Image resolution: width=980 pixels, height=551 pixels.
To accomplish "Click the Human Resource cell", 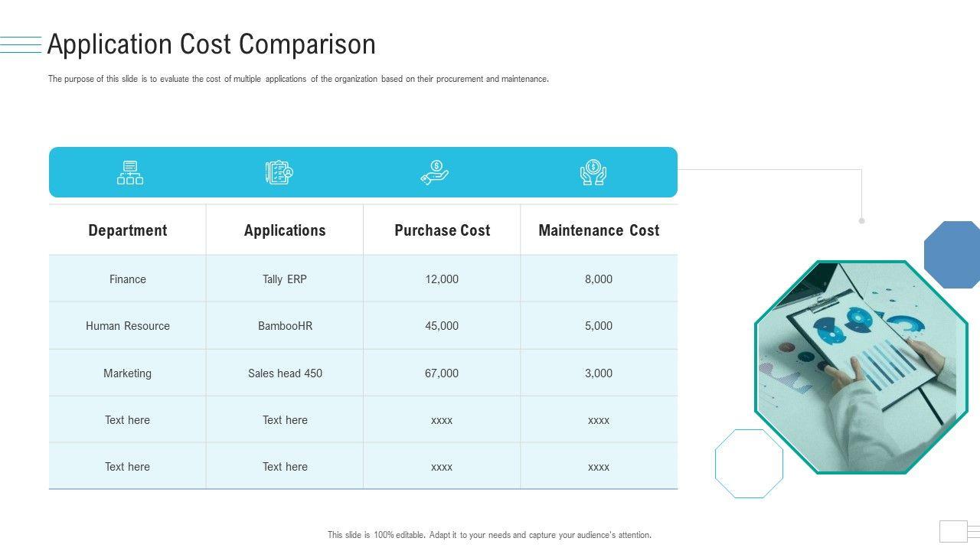I will point(128,326).
